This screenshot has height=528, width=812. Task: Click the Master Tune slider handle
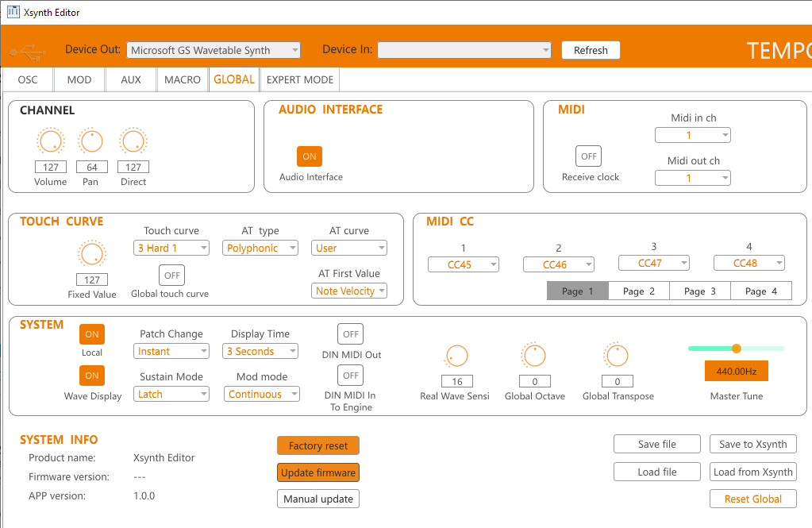pos(737,349)
